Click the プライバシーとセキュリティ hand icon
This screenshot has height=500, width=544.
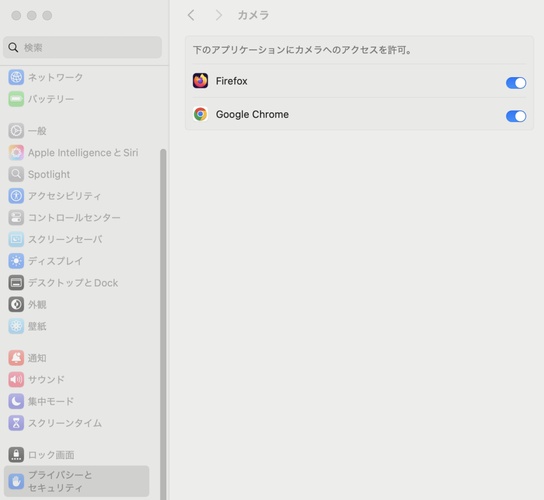click(16, 481)
